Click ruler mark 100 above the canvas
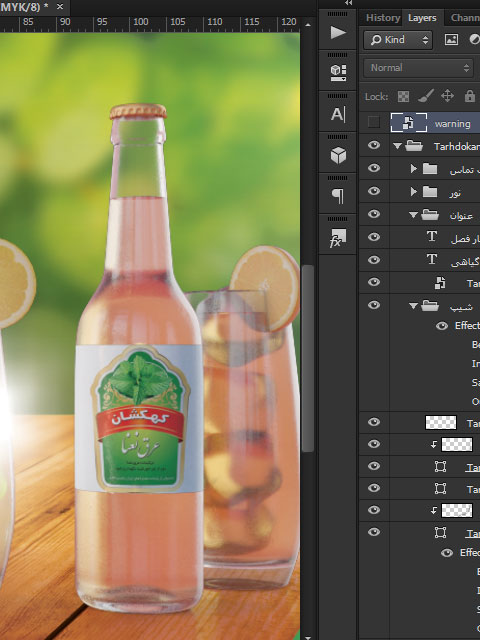Image resolution: width=480 pixels, height=640 pixels. click(140, 22)
